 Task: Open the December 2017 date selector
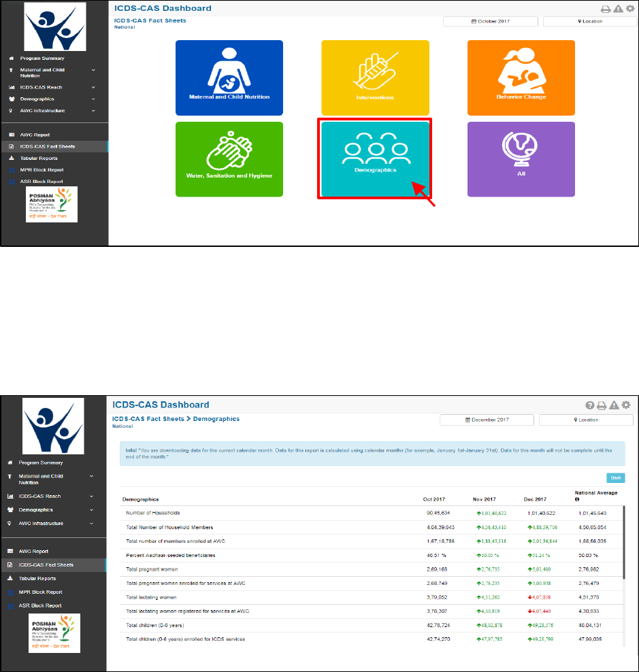[487, 420]
